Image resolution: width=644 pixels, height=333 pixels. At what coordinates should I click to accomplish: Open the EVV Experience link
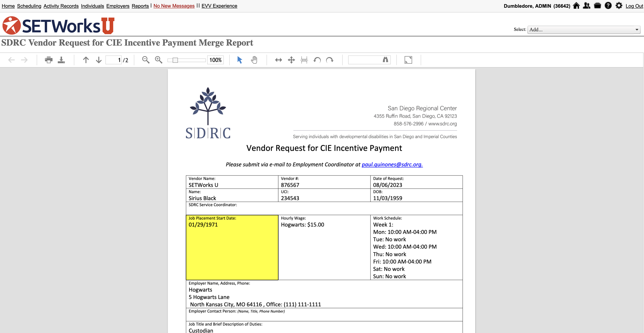pyautogui.click(x=219, y=6)
